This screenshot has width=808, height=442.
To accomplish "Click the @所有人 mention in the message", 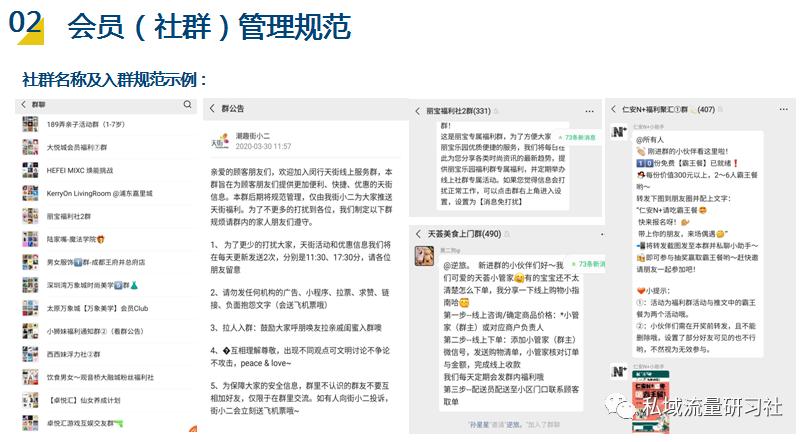I will pos(650,140).
